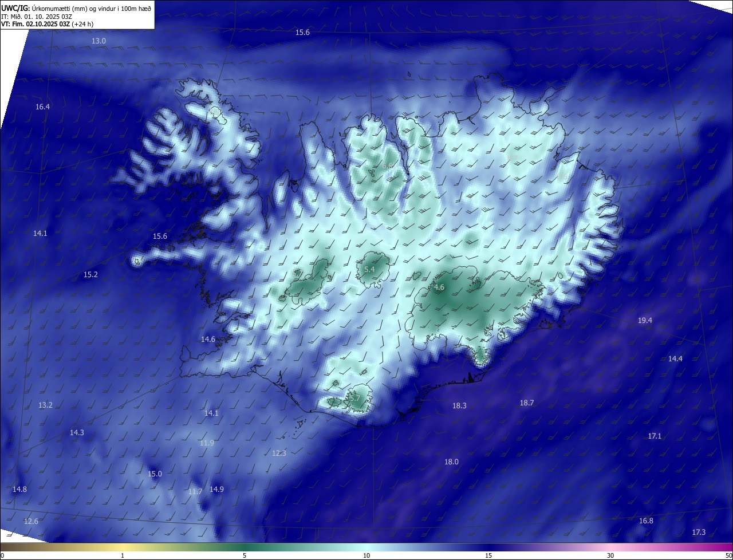The image size is (733, 560).
Task: Click the colorbar tick labeled 1
Action: point(123,555)
